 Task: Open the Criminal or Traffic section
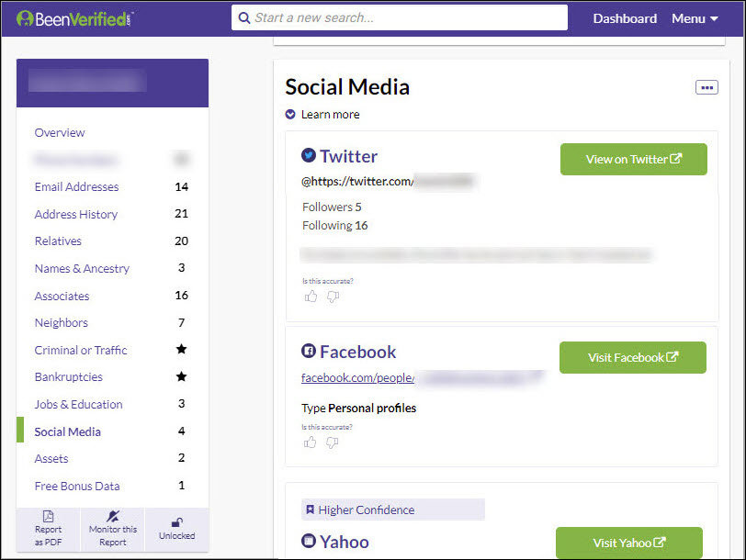click(x=81, y=351)
